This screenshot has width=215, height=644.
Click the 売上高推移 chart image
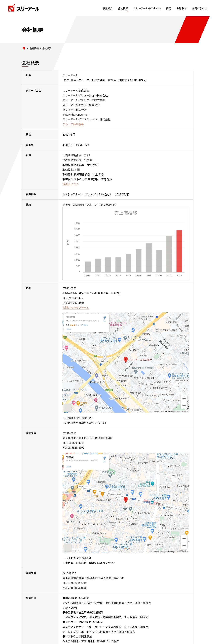(126, 243)
